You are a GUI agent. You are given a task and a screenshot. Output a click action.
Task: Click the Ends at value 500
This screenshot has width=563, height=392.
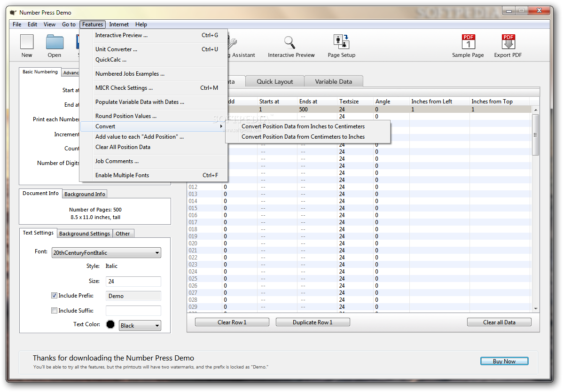point(304,110)
